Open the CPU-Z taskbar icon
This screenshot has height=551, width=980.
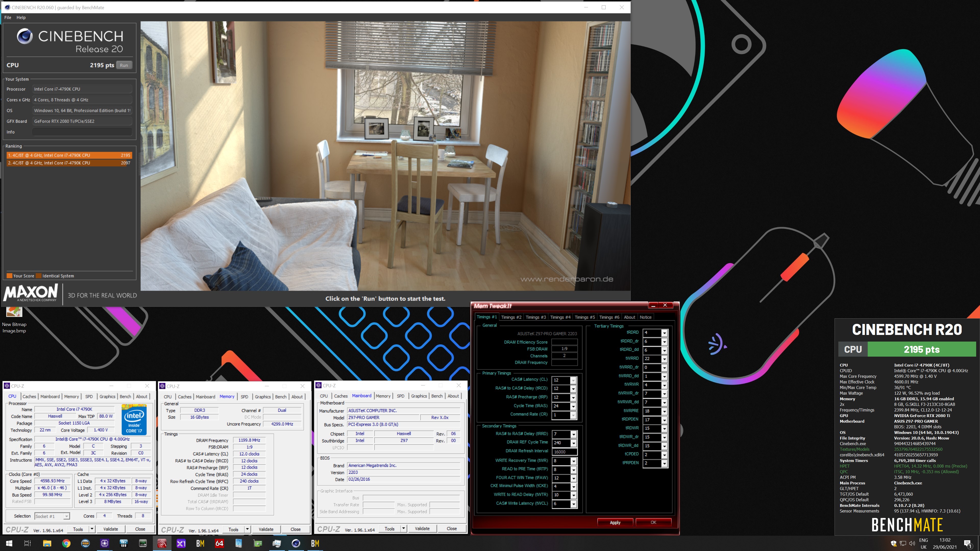click(x=105, y=543)
